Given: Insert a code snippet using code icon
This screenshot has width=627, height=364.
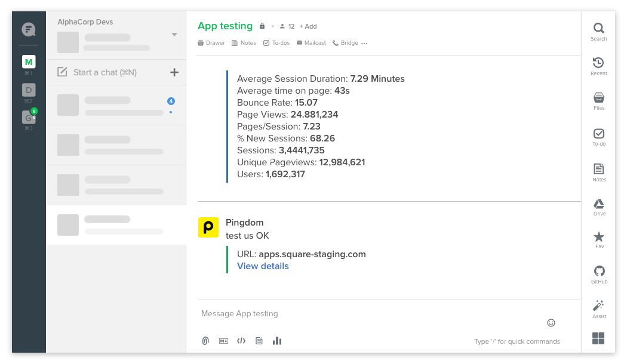Looking at the screenshot, I should pos(241,341).
